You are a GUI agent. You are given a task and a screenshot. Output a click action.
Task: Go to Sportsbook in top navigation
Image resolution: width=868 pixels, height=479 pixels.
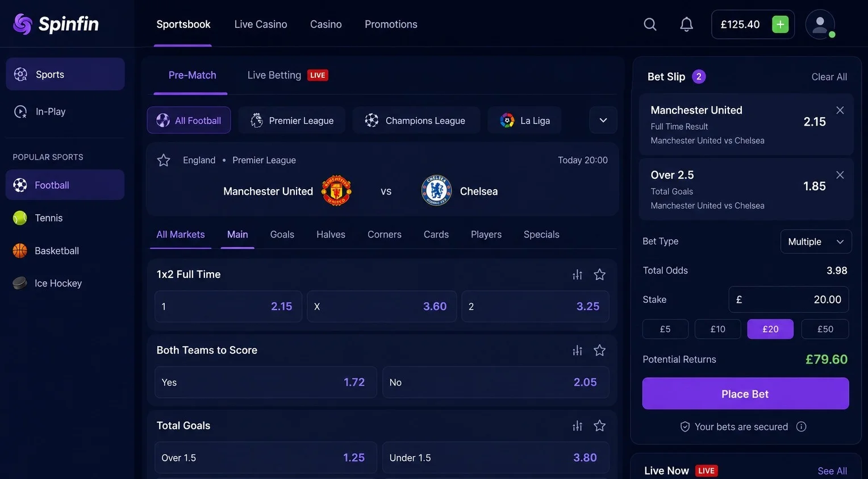183,24
